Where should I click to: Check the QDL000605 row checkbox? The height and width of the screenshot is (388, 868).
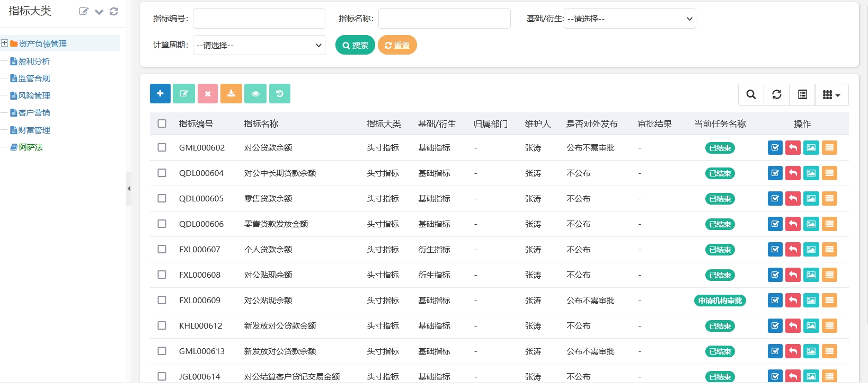(x=162, y=198)
